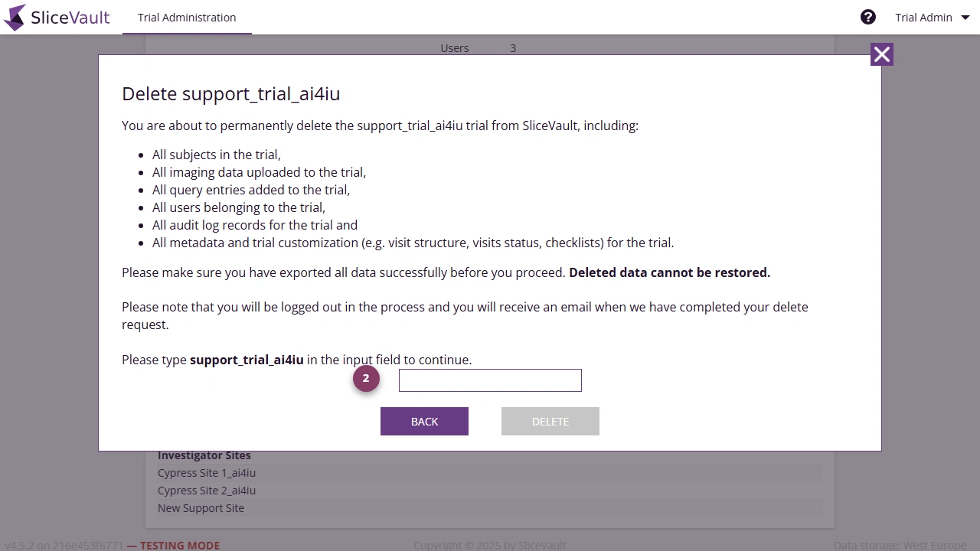
Task: Click the disabled DELETE button
Action: pos(550,421)
